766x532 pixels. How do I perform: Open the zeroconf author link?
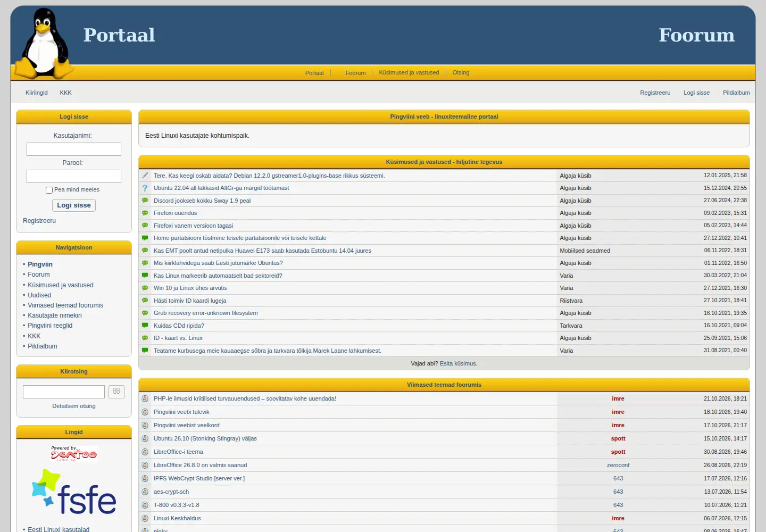coord(618,465)
